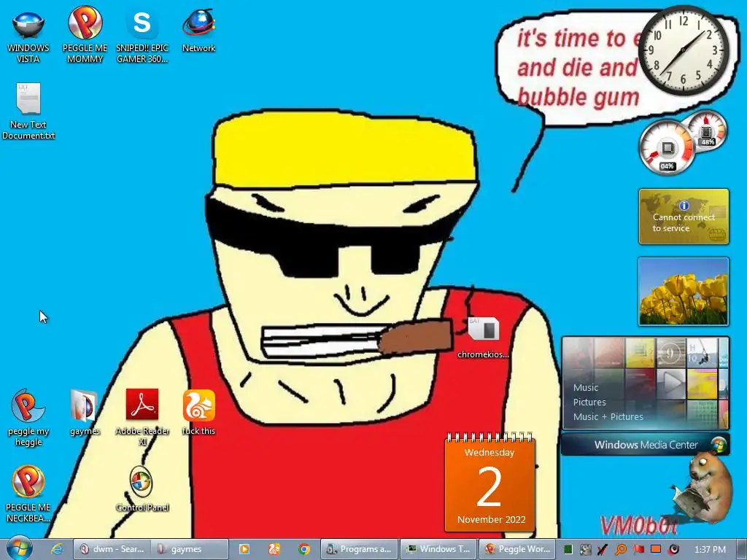
Task: Click the green chip tray icon
Action: click(x=568, y=550)
